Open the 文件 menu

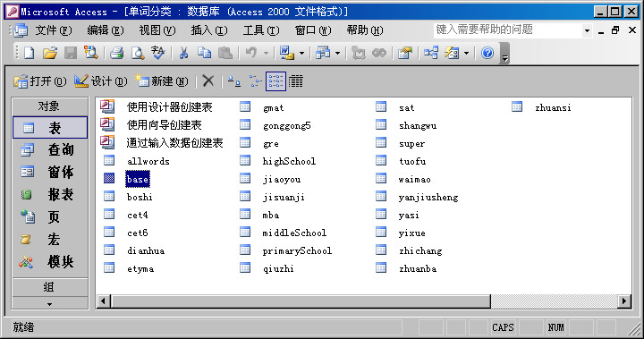click(x=54, y=30)
